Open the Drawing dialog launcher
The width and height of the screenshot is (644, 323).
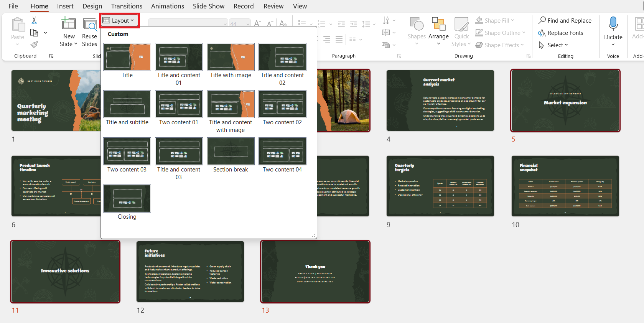coord(529,56)
